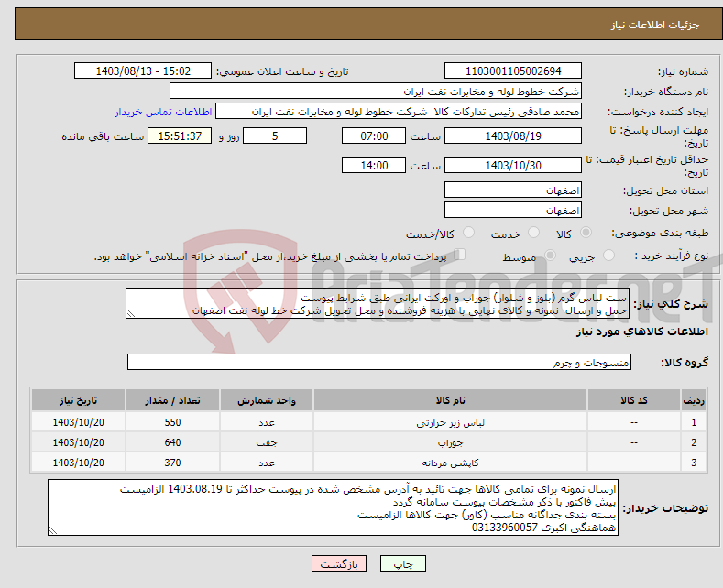Select the متوسط purchase type radio

[550, 255]
